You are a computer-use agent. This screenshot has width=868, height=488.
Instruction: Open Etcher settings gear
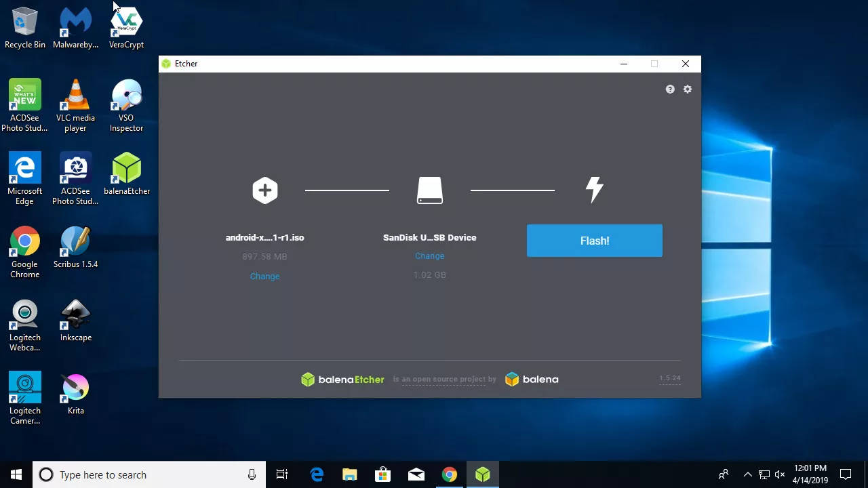point(688,89)
